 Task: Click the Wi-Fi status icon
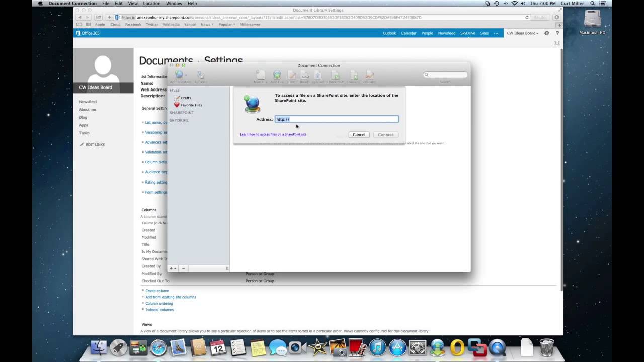pos(514,3)
